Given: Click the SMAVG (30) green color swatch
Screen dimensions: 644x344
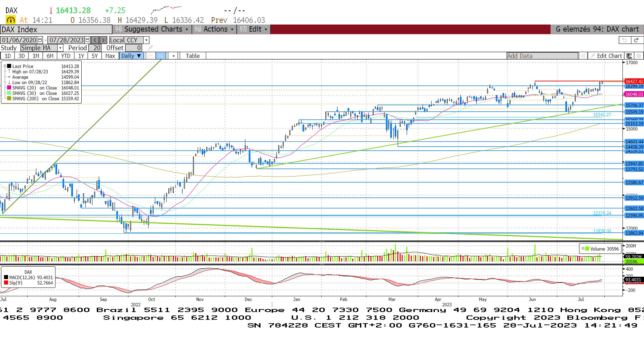Looking at the screenshot, I should pos(9,93).
